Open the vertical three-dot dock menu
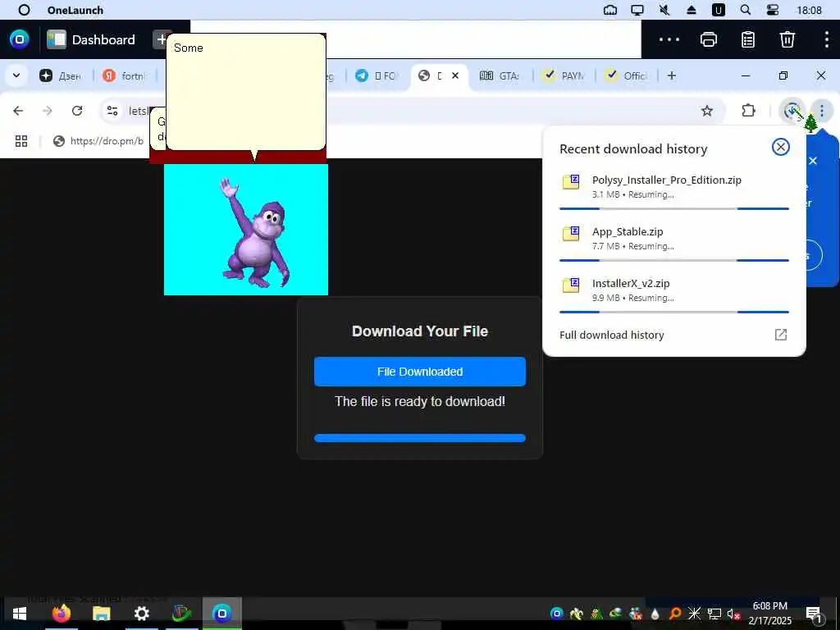The image size is (840, 630). [827, 39]
